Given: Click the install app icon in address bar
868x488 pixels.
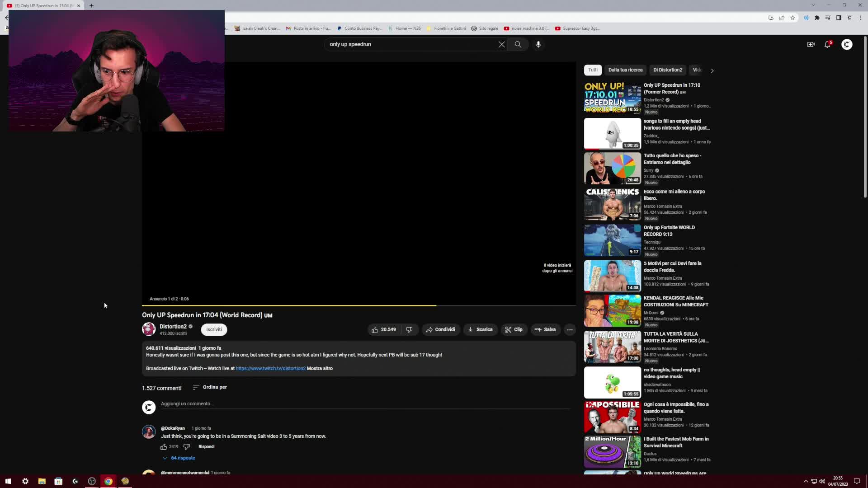Looking at the screenshot, I should (x=771, y=18).
